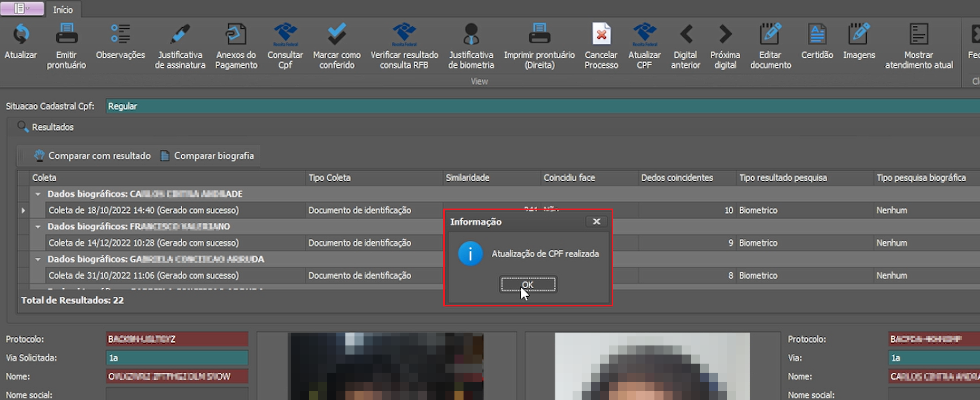Go to Digital anterior arrow

pyautogui.click(x=686, y=34)
